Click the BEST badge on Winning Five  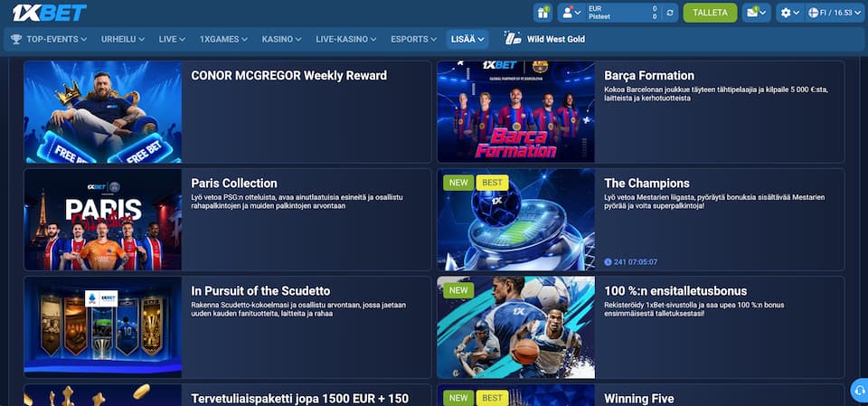coord(492,398)
